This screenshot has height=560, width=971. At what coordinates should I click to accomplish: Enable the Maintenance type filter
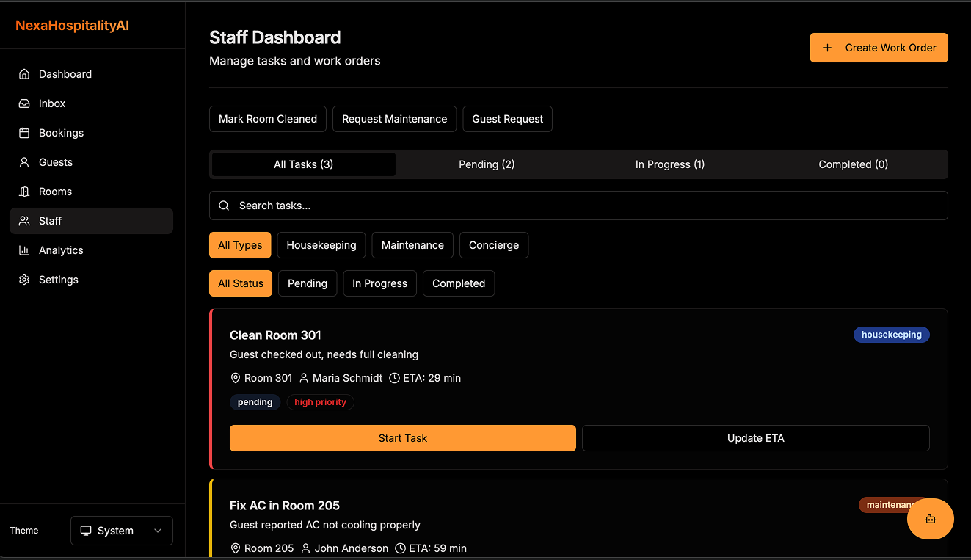pyautogui.click(x=412, y=244)
